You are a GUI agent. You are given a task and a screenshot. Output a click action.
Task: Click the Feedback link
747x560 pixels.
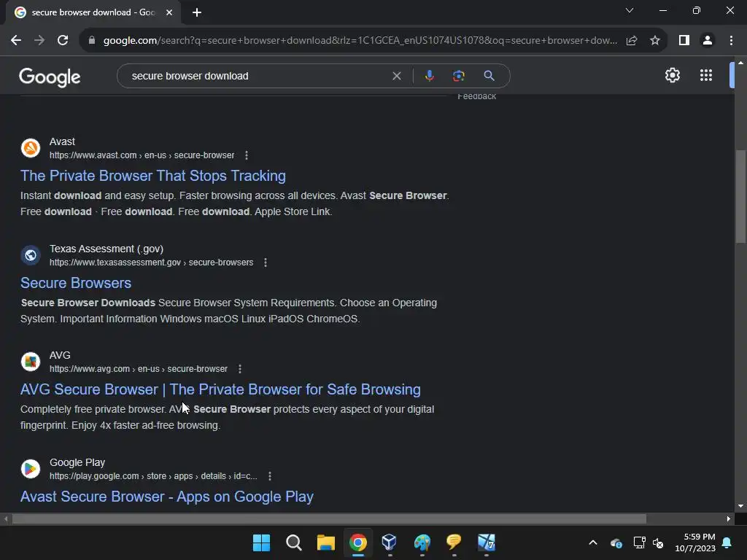[x=477, y=97]
